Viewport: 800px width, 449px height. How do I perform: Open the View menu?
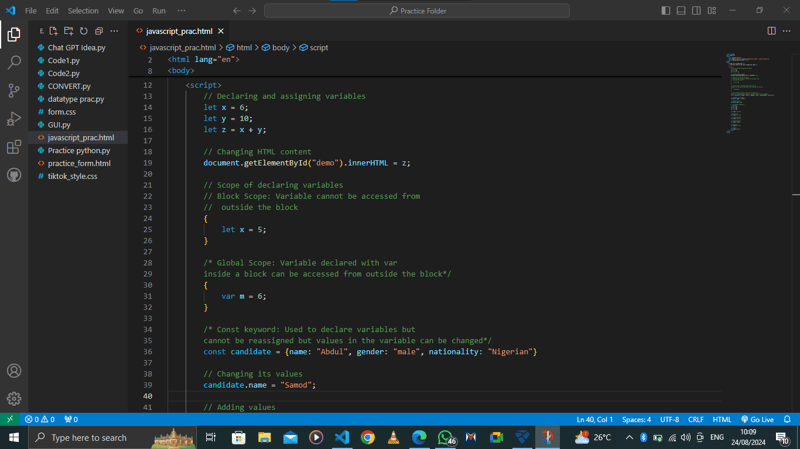116,11
